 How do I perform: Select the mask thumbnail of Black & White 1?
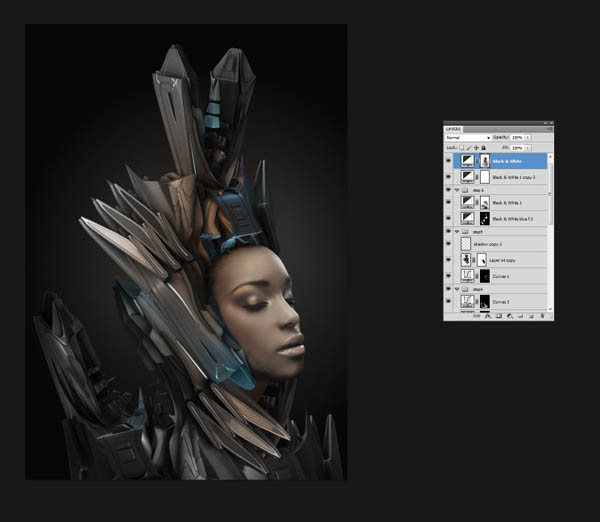point(485,202)
